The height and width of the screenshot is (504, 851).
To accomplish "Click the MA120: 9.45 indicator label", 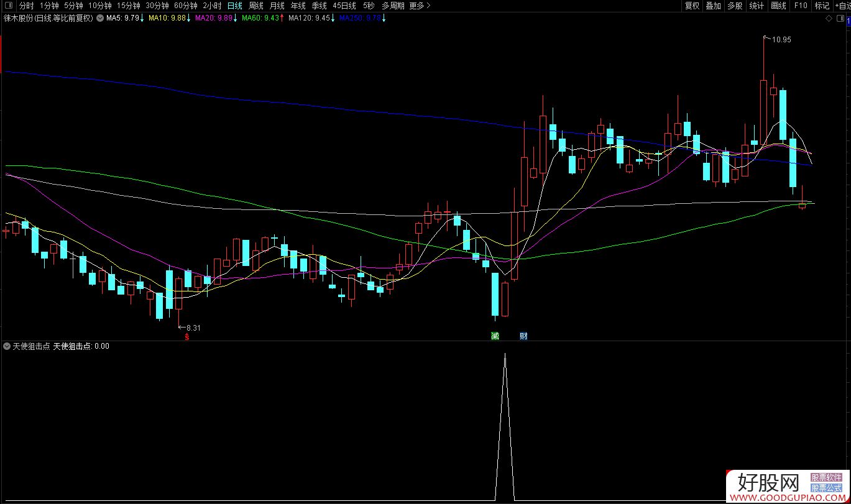I will [x=313, y=18].
